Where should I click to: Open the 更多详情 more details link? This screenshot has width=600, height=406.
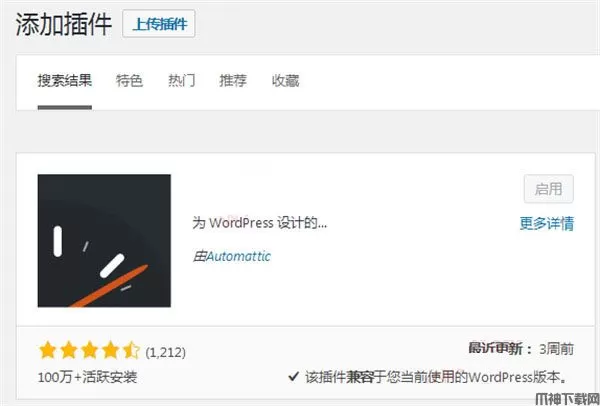pyautogui.click(x=546, y=223)
